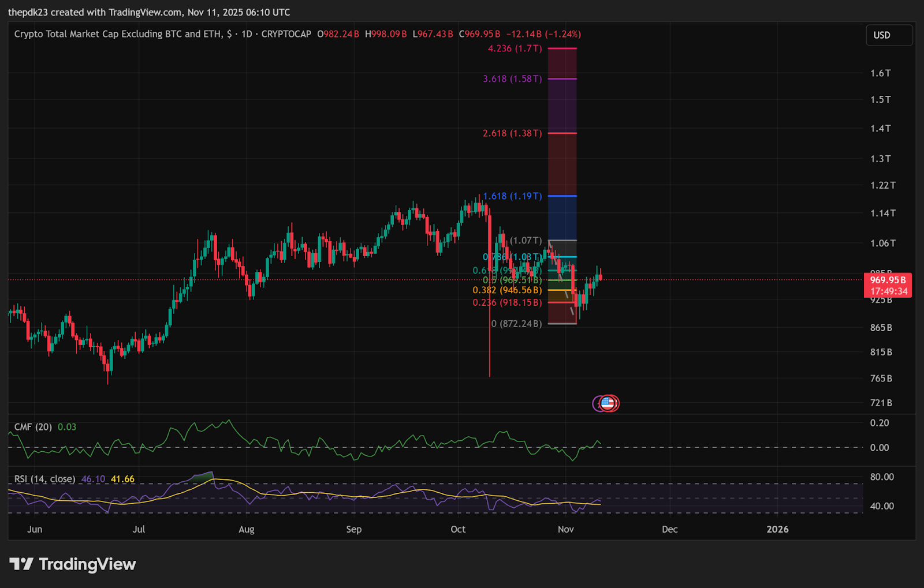This screenshot has width=924, height=588.
Task: Click the blue 1.618 Fibonacci level line
Action: (x=562, y=196)
